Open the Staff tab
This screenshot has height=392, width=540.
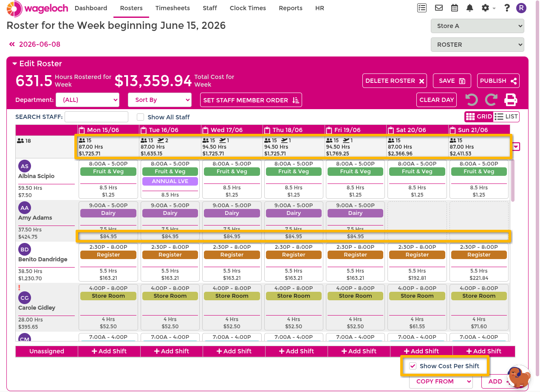(x=210, y=8)
